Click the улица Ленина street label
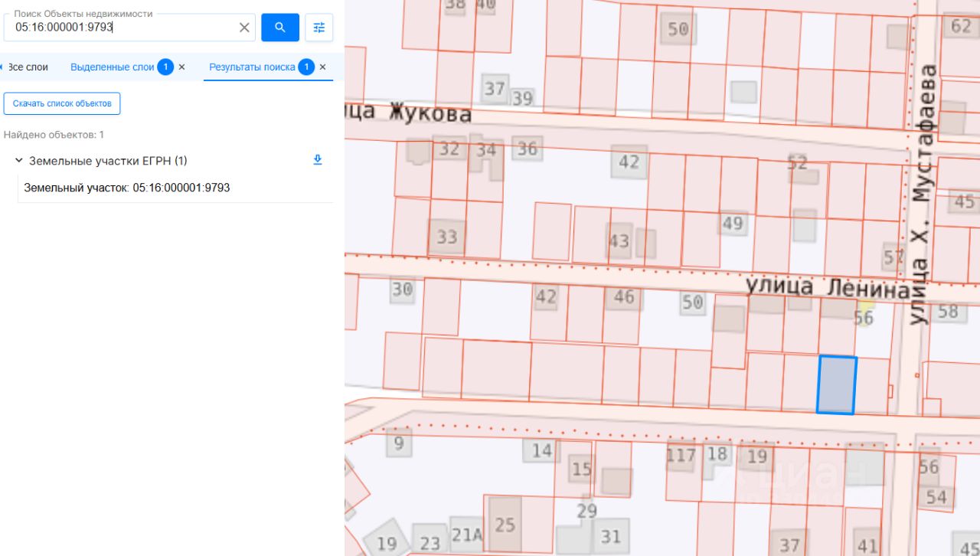 [829, 288]
